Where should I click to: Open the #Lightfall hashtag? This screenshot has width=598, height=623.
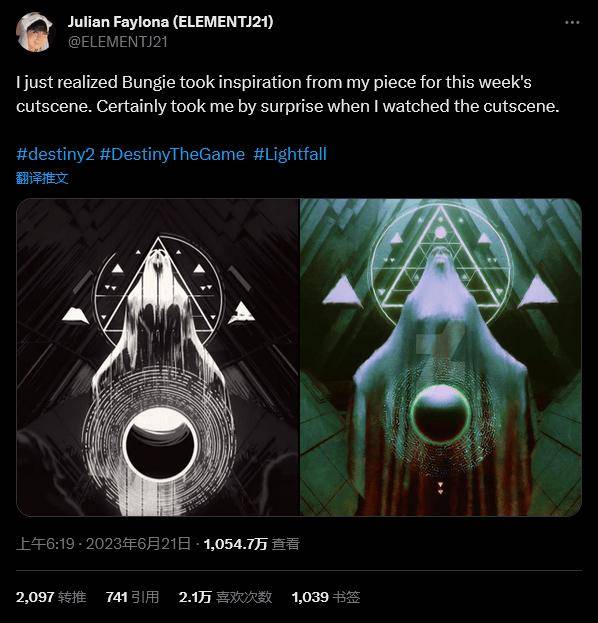pos(290,154)
